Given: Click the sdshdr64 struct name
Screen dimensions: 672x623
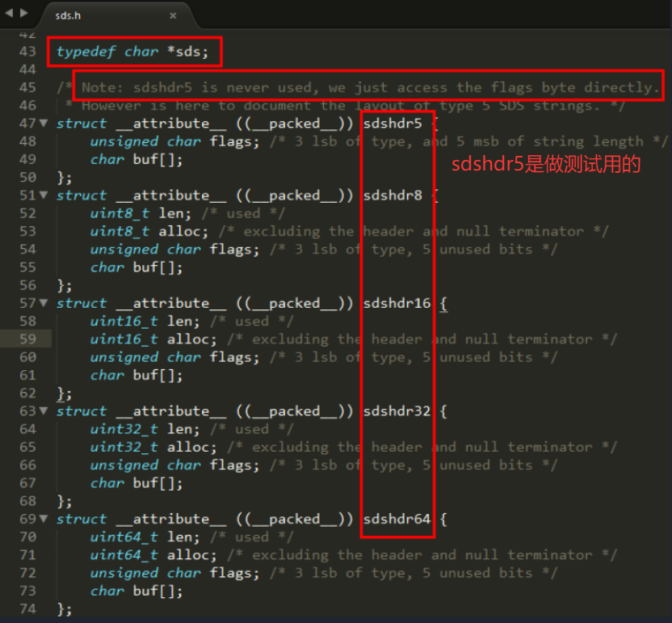Looking at the screenshot, I should [397, 520].
